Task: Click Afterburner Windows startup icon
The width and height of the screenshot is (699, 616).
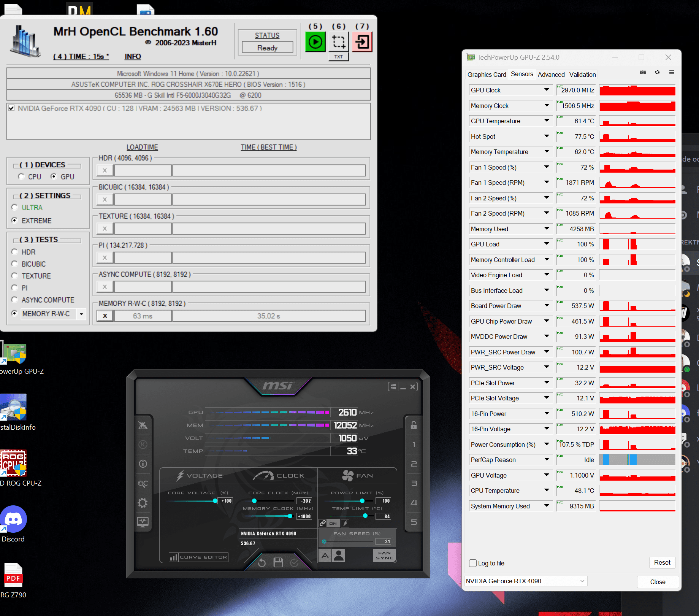Action: pyautogui.click(x=393, y=387)
